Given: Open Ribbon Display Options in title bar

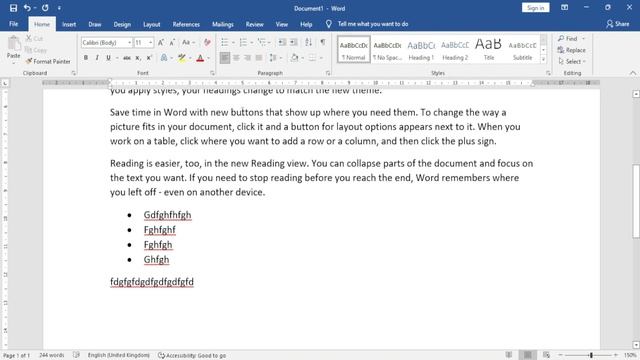Looking at the screenshot, I should click(x=564, y=8).
